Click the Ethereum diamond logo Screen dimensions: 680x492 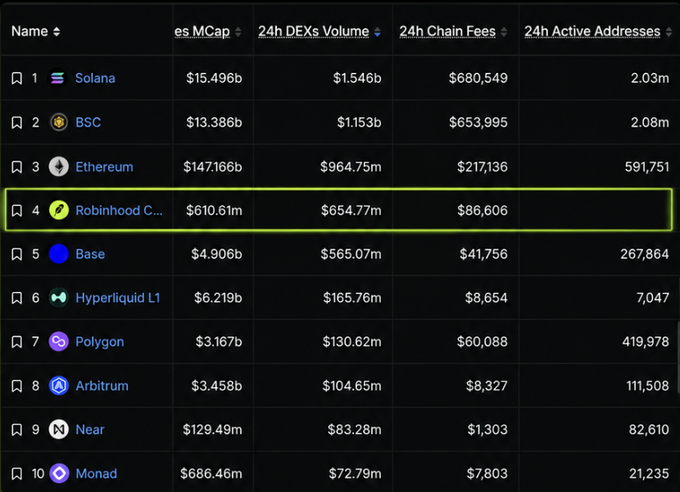tap(59, 167)
